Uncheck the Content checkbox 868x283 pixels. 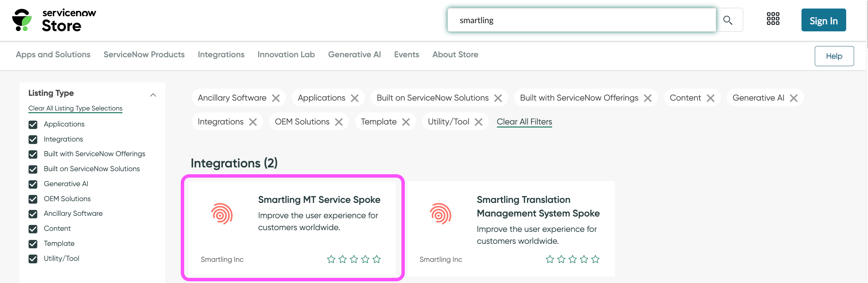pos(33,229)
